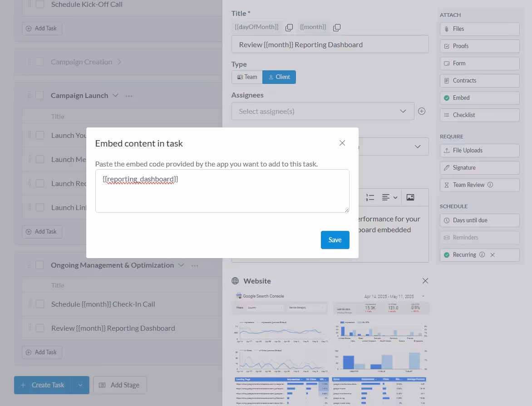Open the Schedule Kick-Off Call task

pos(87,5)
